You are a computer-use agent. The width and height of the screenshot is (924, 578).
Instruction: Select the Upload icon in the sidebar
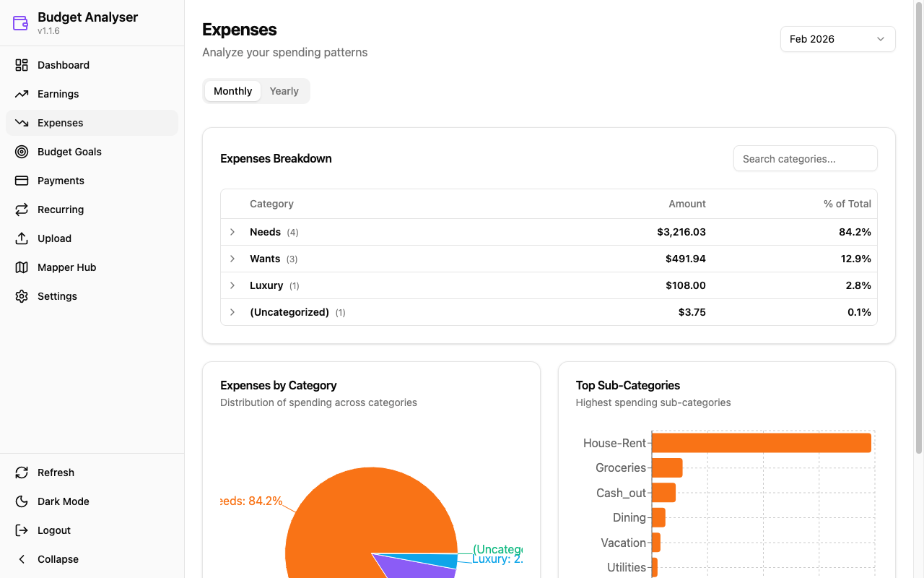click(x=21, y=238)
